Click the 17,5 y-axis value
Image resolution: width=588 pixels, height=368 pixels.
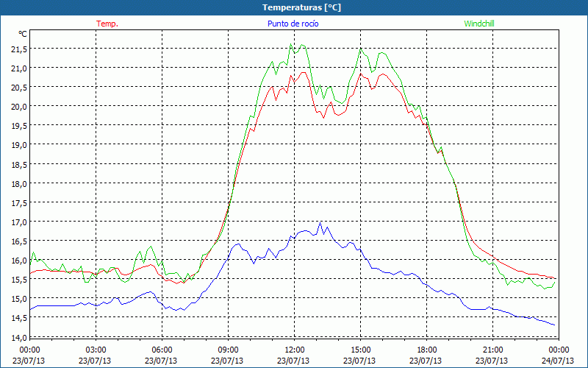pyautogui.click(x=20, y=203)
